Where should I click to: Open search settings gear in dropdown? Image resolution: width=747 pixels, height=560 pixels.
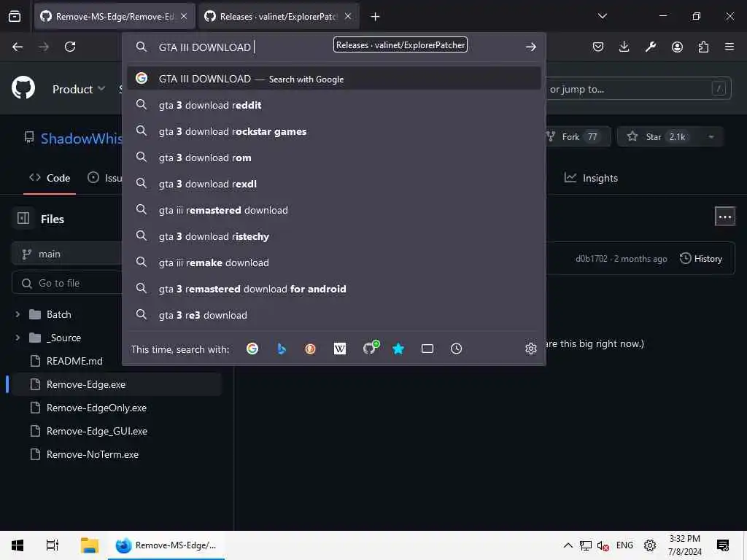(531, 349)
